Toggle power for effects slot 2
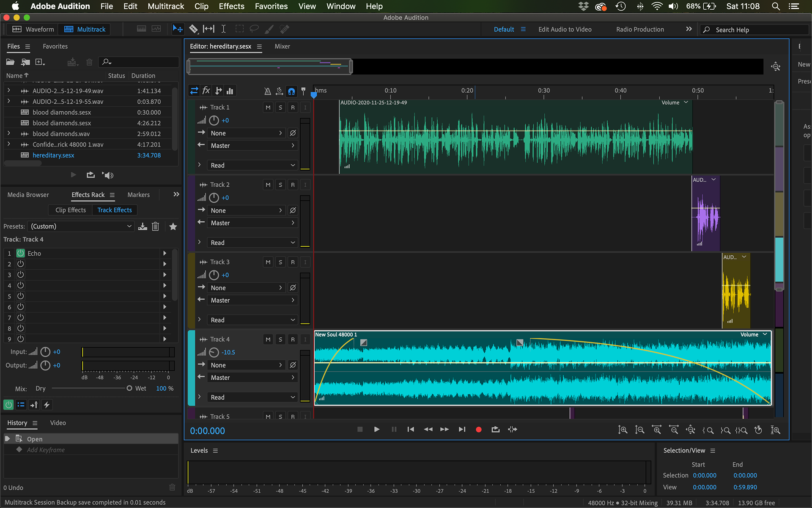This screenshot has height=508, width=812. [20, 264]
